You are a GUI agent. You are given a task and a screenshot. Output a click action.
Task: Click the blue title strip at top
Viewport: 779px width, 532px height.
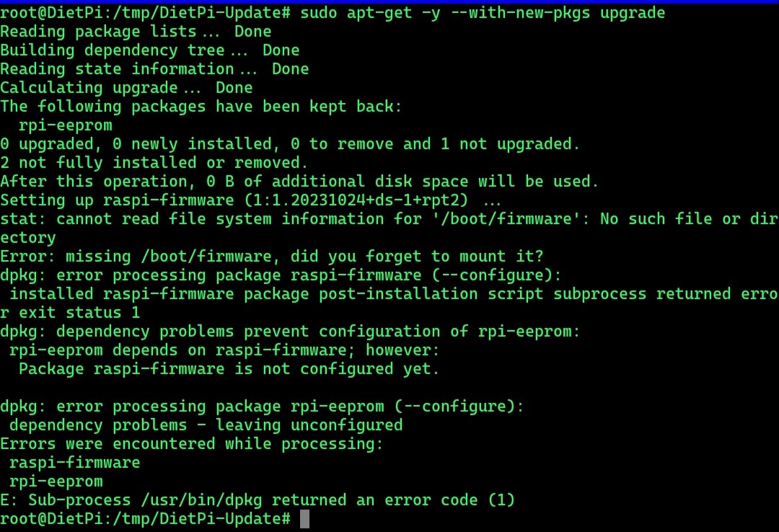coord(389,1)
